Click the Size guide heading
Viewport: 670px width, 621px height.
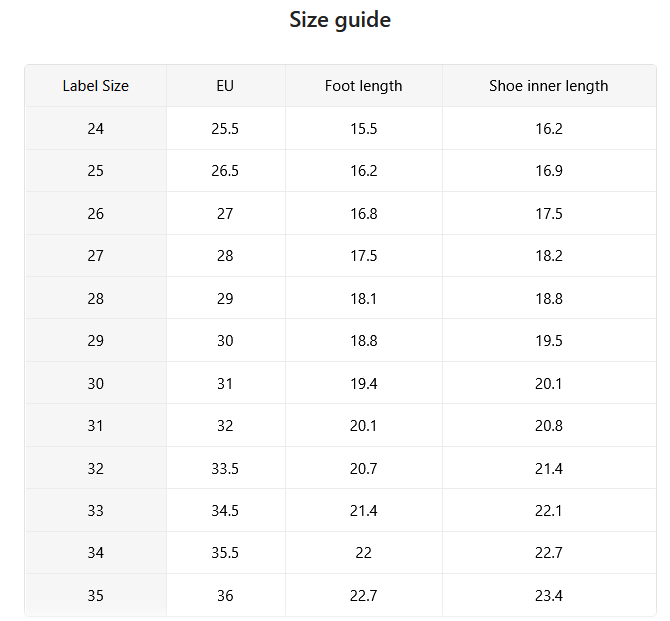coord(340,20)
